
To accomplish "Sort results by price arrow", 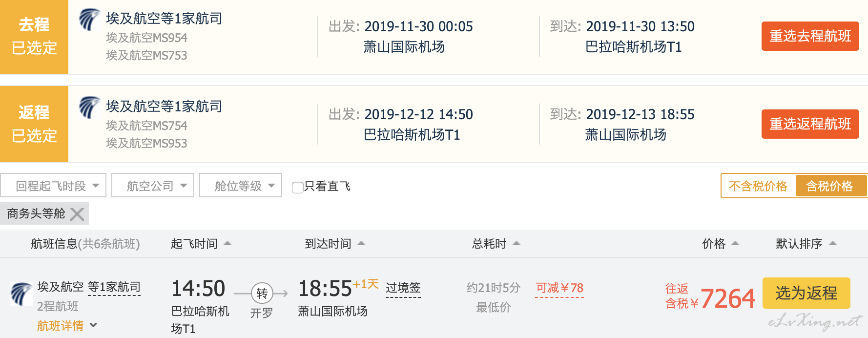I will point(735,243).
